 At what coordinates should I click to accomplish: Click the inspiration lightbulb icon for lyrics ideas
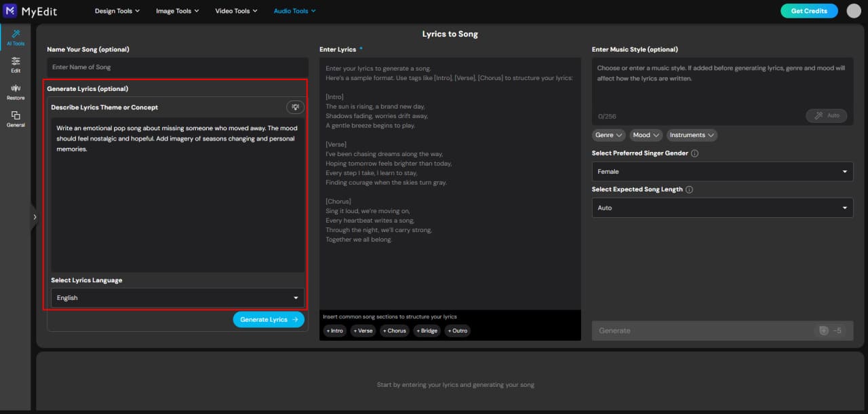(x=295, y=107)
